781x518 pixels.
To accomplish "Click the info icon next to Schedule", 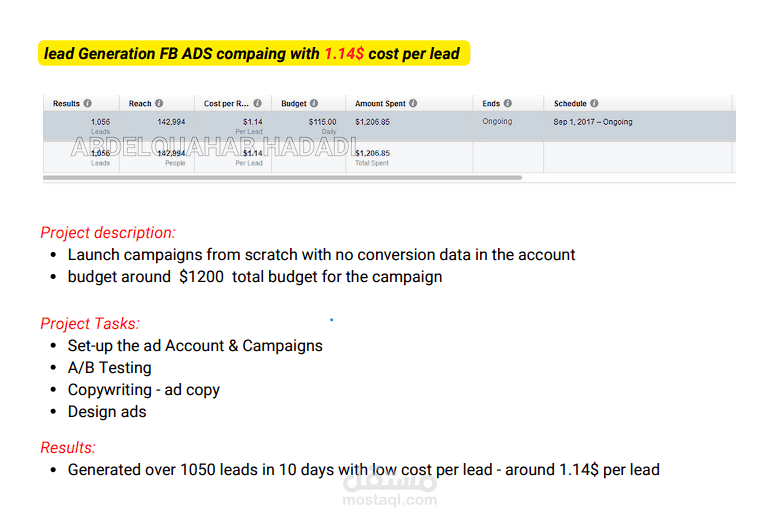I will pos(594,103).
